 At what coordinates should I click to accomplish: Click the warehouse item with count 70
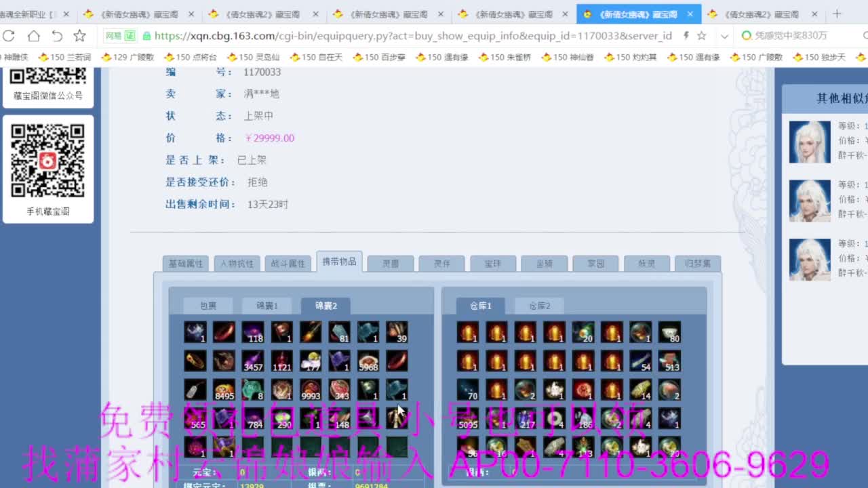(x=468, y=390)
